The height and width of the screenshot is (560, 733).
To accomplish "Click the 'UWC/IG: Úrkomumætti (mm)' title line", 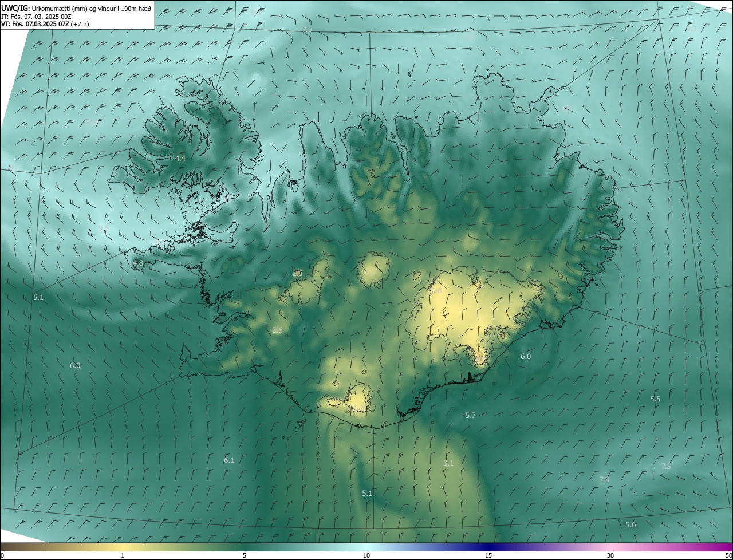I will [x=76, y=8].
